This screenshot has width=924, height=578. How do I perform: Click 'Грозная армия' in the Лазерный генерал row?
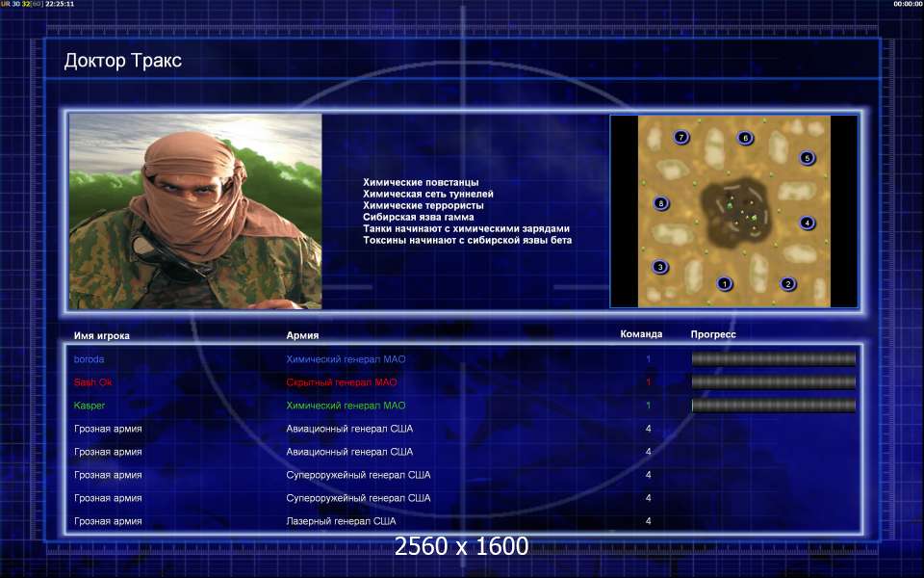point(108,521)
